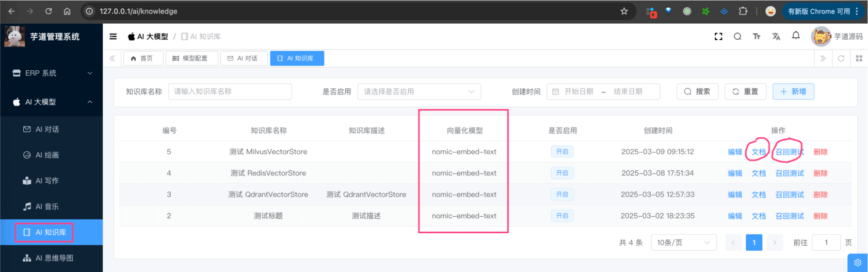Bookmark this page with star icon
The image size is (868, 272).
(x=624, y=11)
